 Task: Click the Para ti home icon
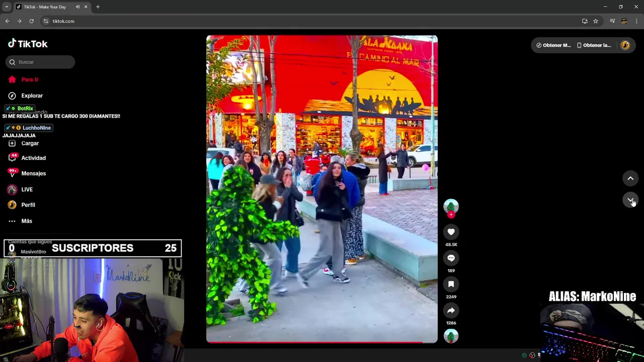(12, 79)
